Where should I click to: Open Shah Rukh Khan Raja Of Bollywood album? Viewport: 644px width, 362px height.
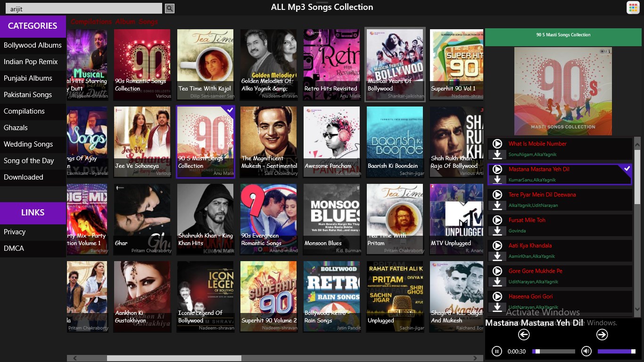click(x=457, y=142)
